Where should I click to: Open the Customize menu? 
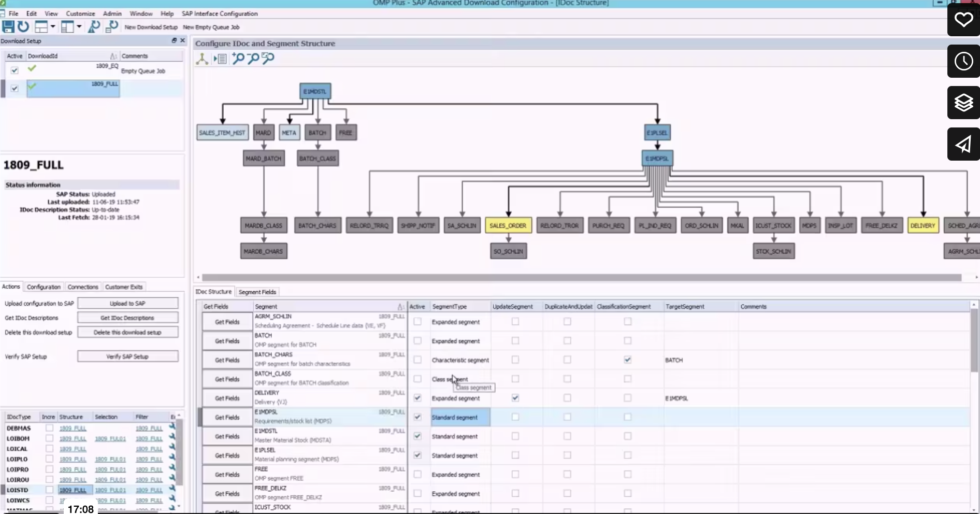pos(80,13)
